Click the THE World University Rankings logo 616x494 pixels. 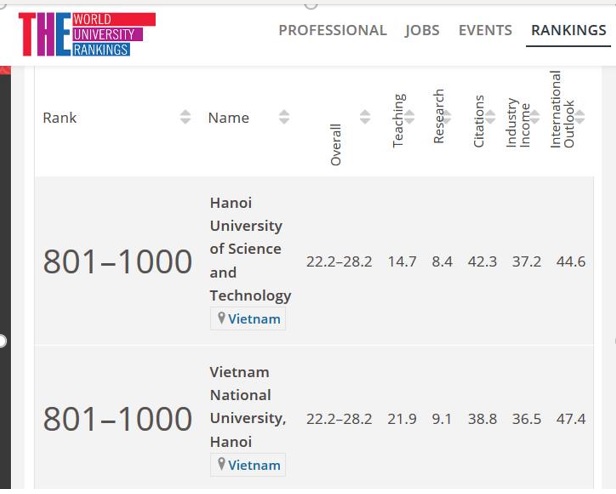(x=87, y=34)
